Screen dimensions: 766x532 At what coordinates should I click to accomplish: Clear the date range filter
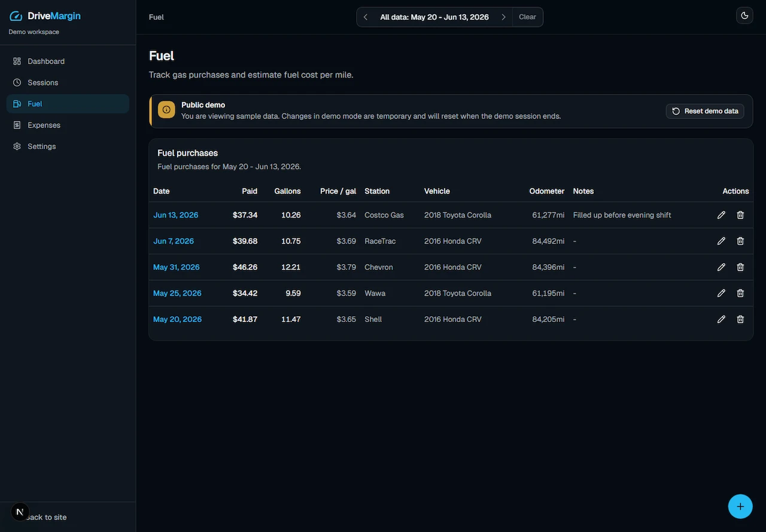527,17
